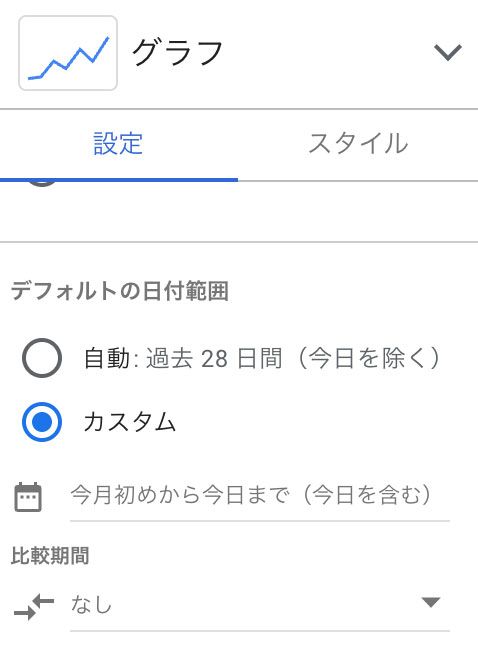Click the partially hidden radio button below 設定 tab
Image resolution: width=478 pixels, height=668 pixels.
point(42,184)
